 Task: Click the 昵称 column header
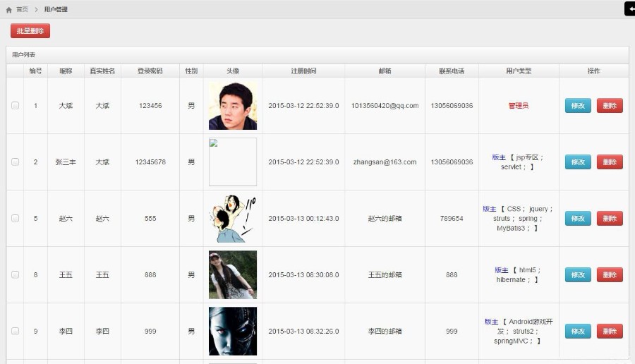click(66, 71)
